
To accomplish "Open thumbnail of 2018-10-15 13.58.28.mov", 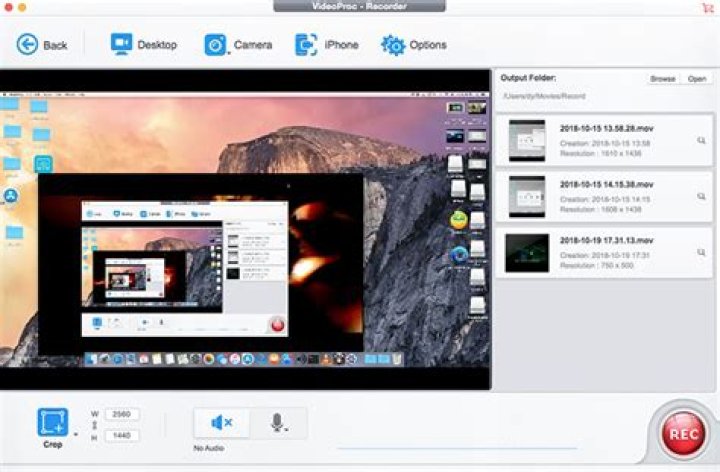I will 527,140.
